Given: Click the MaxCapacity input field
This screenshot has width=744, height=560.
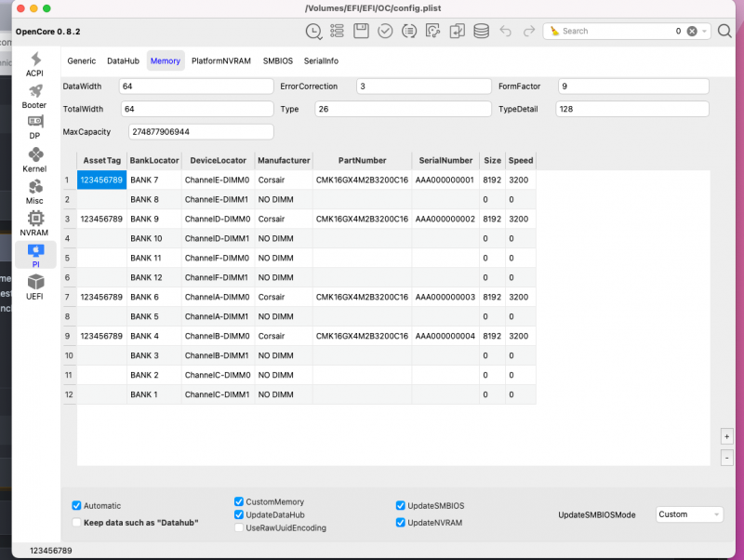Looking at the screenshot, I should 201,131.
